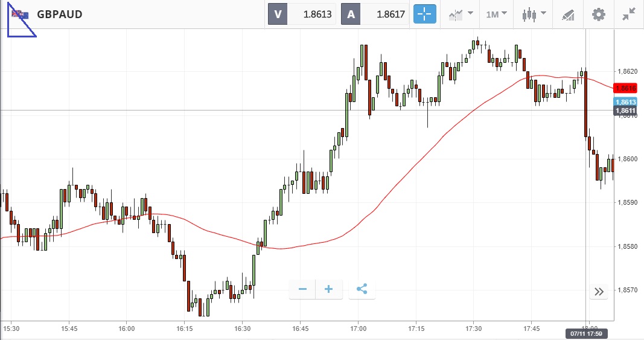
Task: Click the GBPAUD instrument name
Action: click(x=59, y=14)
